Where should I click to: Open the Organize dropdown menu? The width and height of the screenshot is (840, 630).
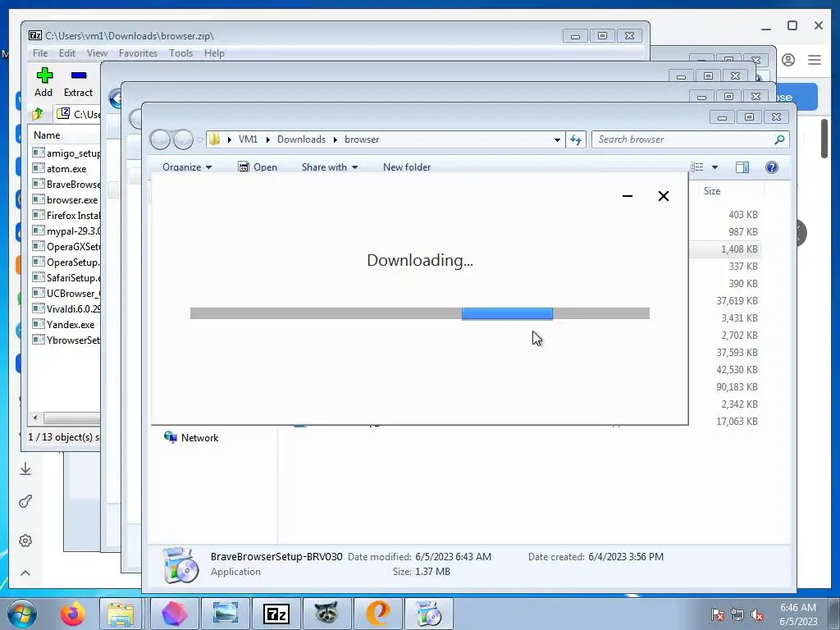pos(187,167)
